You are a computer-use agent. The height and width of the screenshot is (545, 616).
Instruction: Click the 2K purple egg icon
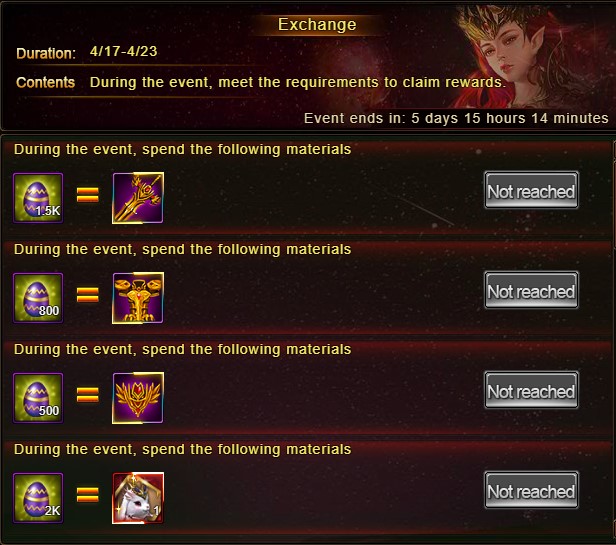tap(38, 498)
